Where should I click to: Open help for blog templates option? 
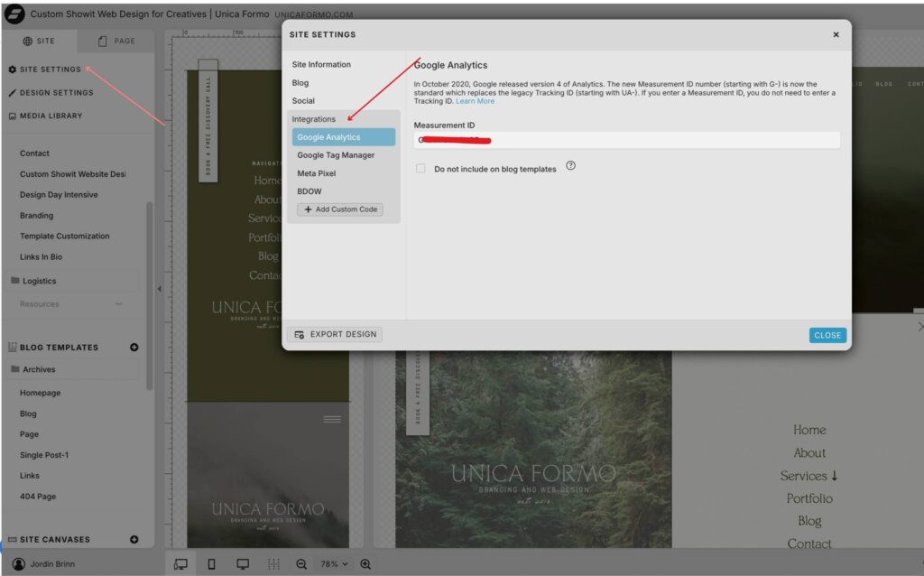pyautogui.click(x=570, y=167)
